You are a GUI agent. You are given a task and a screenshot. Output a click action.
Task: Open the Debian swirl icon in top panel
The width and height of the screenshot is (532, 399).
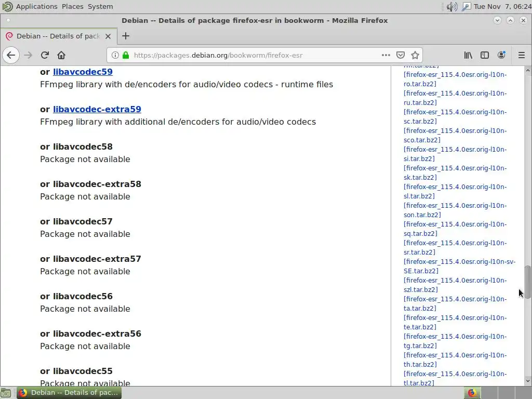(7, 6)
